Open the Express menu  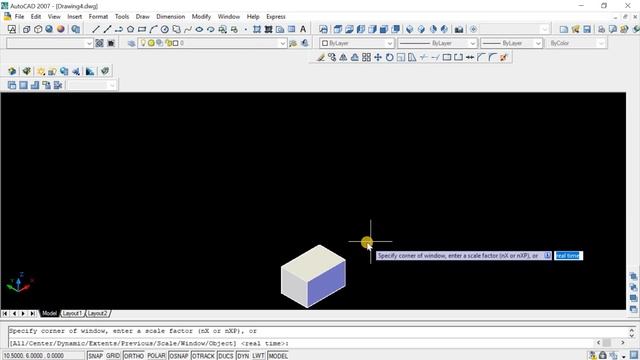[276, 17]
